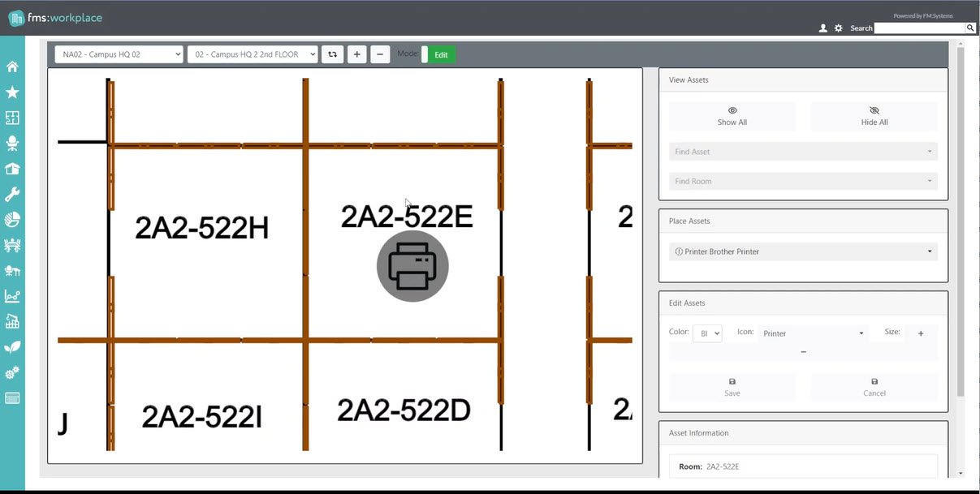Open the Icon dropdown showing Printer
The image size is (980, 494).
tap(812, 333)
